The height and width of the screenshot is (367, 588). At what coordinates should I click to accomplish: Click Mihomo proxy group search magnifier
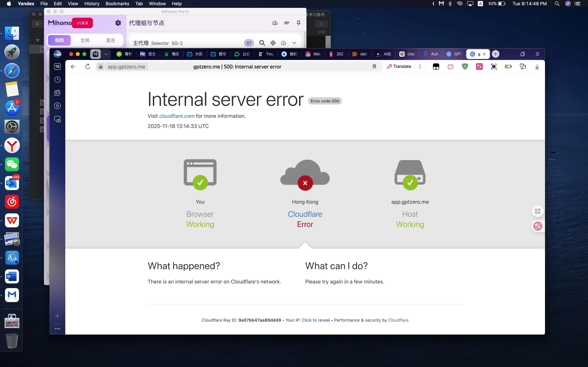[x=262, y=43]
